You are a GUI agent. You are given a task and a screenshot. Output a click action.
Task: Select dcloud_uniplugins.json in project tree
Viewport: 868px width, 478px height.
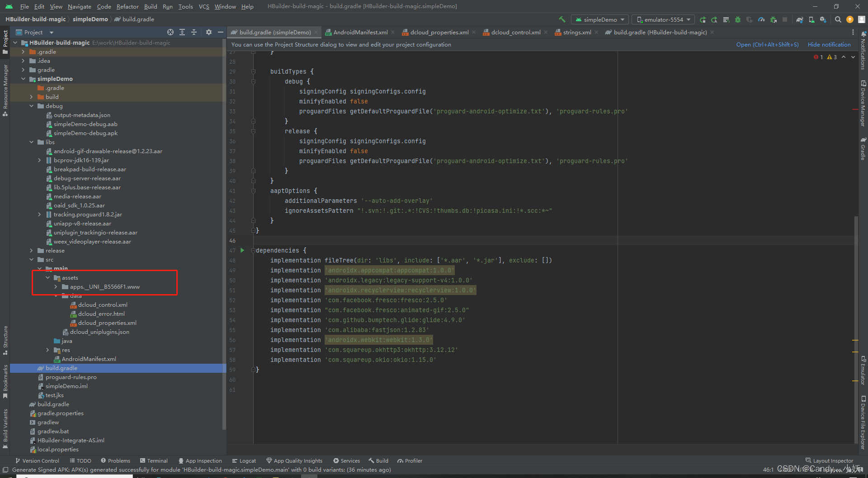click(x=99, y=332)
